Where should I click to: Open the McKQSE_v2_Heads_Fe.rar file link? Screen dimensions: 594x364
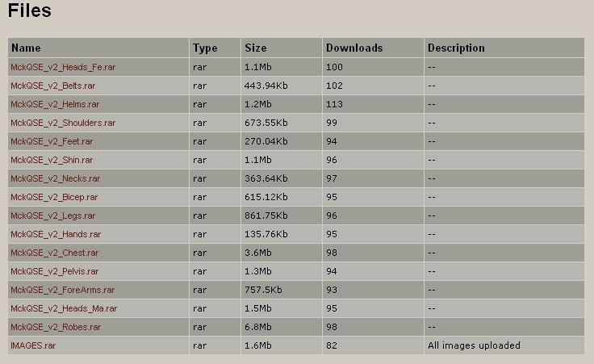pyautogui.click(x=62, y=67)
